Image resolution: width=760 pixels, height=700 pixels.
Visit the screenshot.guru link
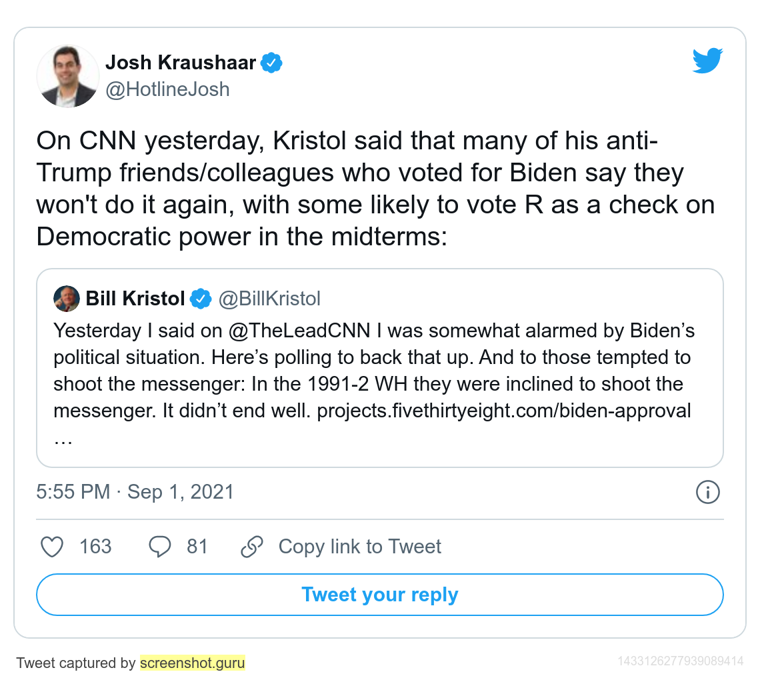193,663
